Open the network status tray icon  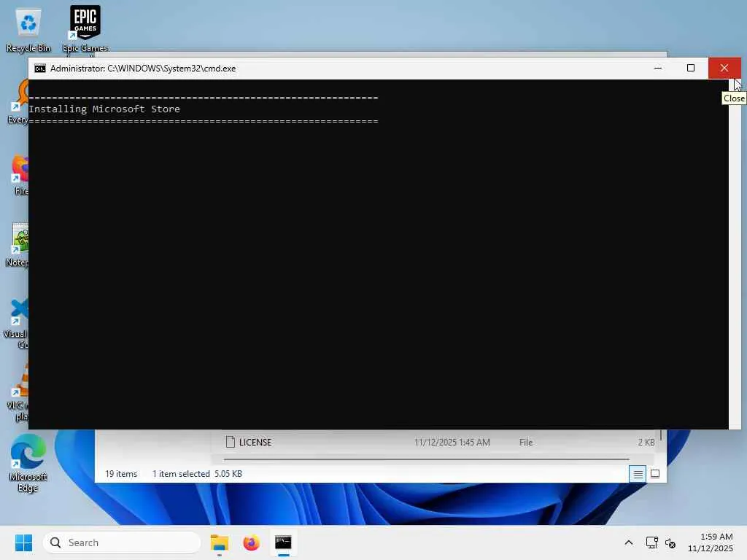coord(651,542)
